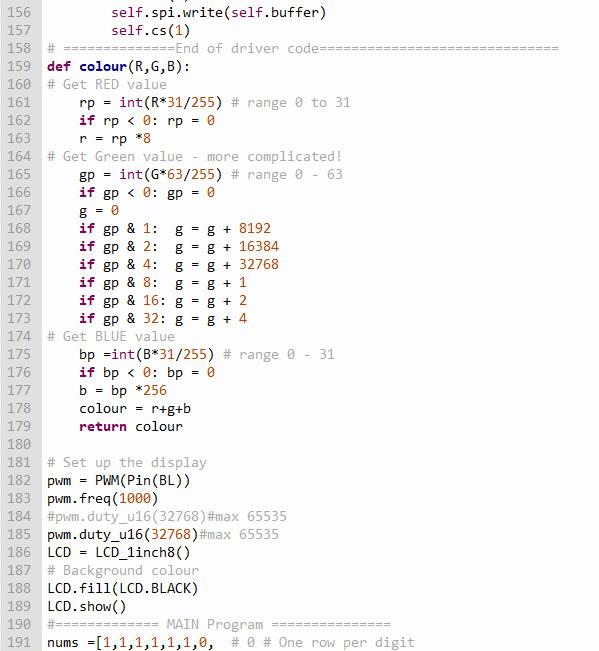The height and width of the screenshot is (651, 599).
Task: Click the comment '# range 0 to 31'
Action: pyautogui.click(x=291, y=103)
